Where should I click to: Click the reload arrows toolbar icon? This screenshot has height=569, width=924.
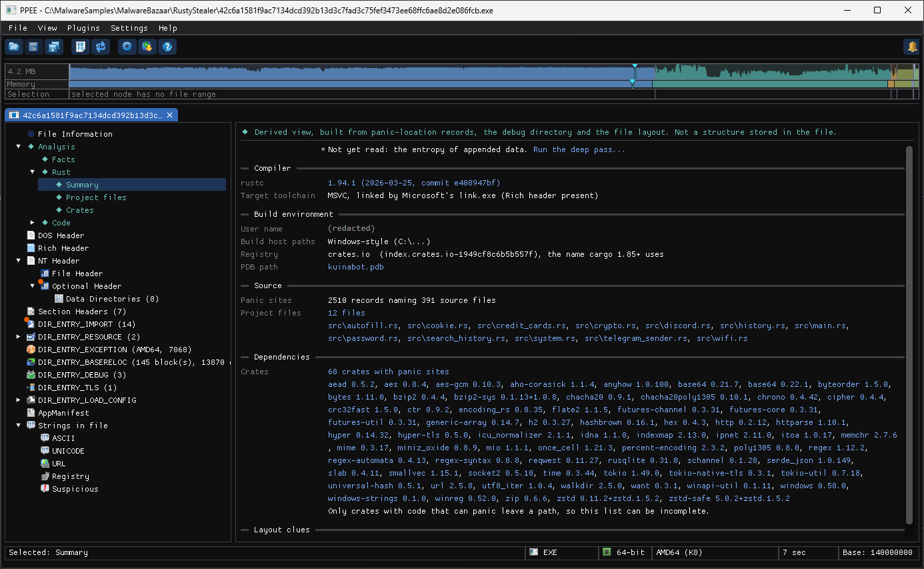pos(101,47)
